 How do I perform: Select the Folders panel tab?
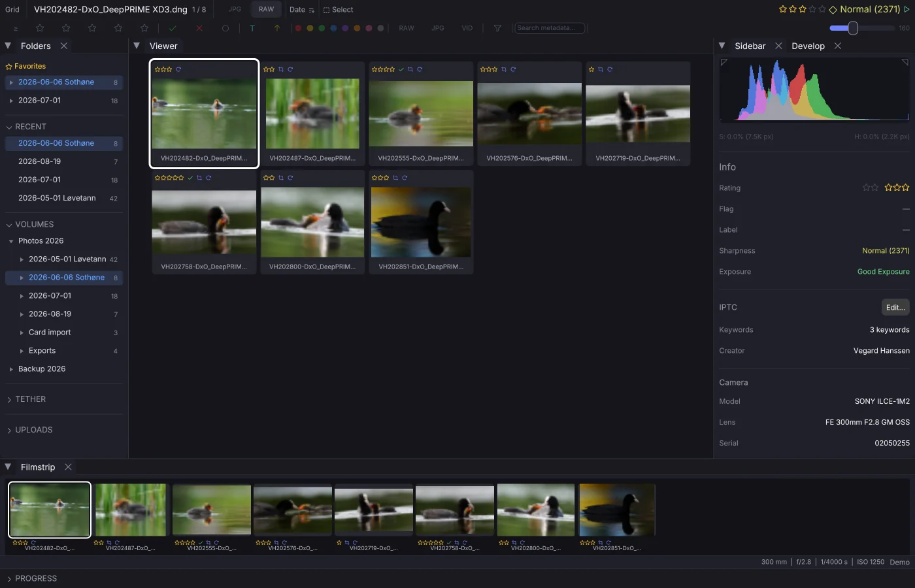35,46
